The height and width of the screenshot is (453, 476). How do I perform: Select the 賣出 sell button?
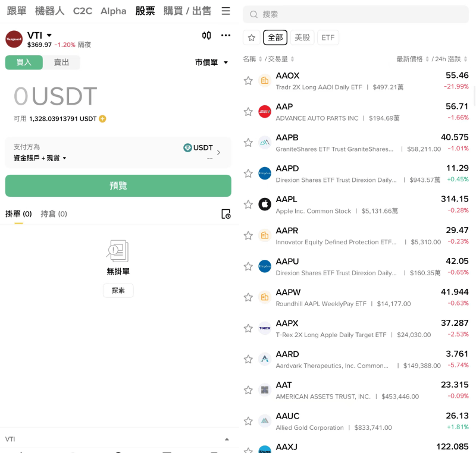point(61,62)
